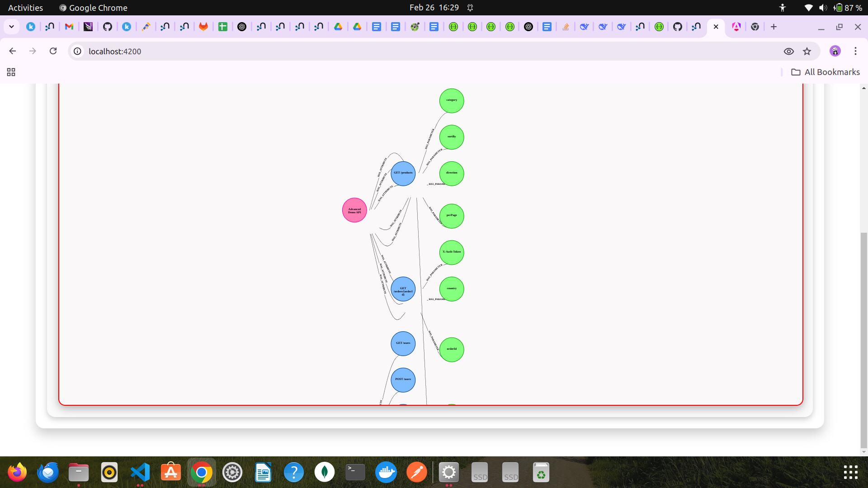
Task: Click the browser profile avatar icon
Action: 835,51
